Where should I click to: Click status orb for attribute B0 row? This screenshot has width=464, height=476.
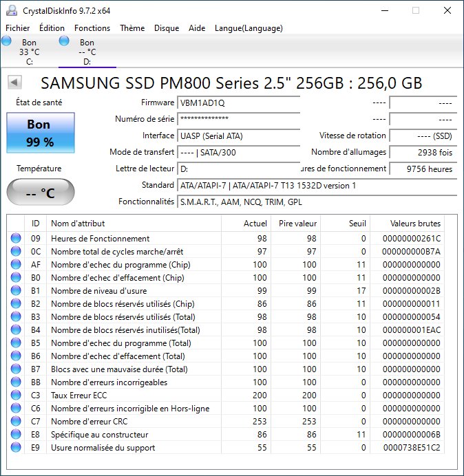coord(16,277)
